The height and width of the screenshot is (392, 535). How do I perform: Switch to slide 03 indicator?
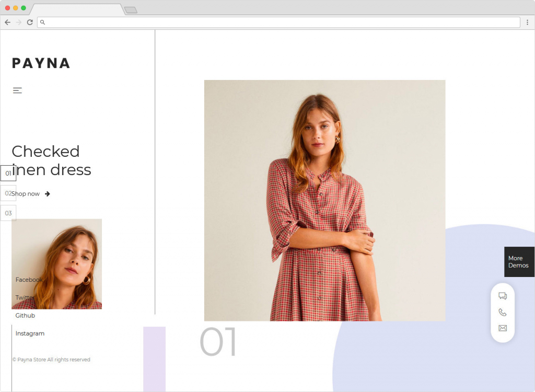[8, 213]
